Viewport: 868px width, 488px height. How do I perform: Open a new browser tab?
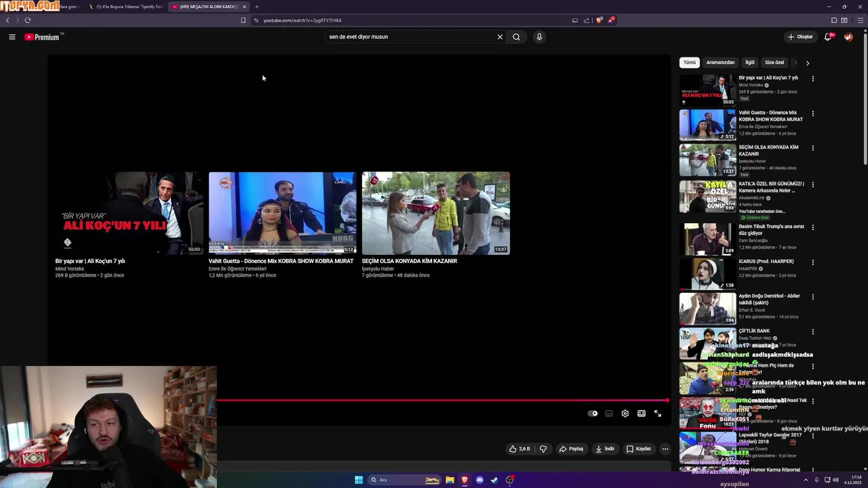257,7
